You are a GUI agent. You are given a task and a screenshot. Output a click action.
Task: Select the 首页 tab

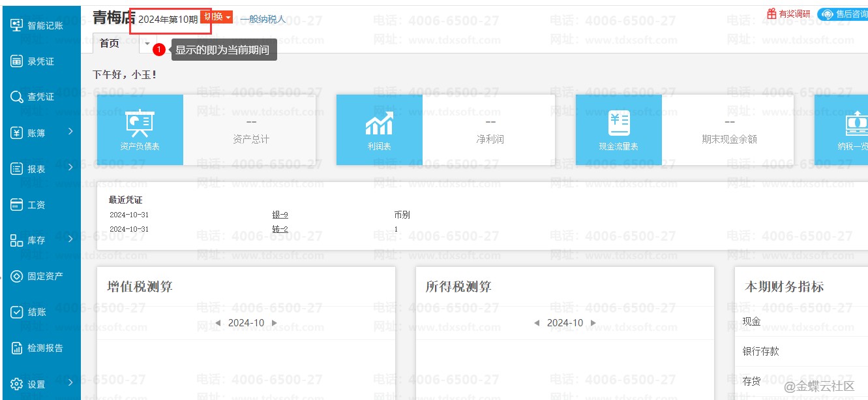[110, 43]
